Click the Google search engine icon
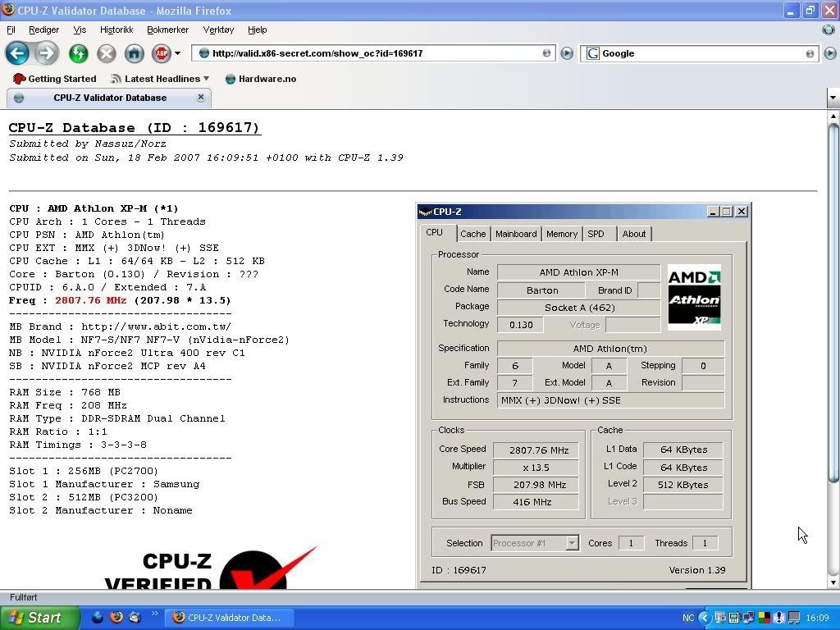This screenshot has width=840, height=630. (592, 53)
